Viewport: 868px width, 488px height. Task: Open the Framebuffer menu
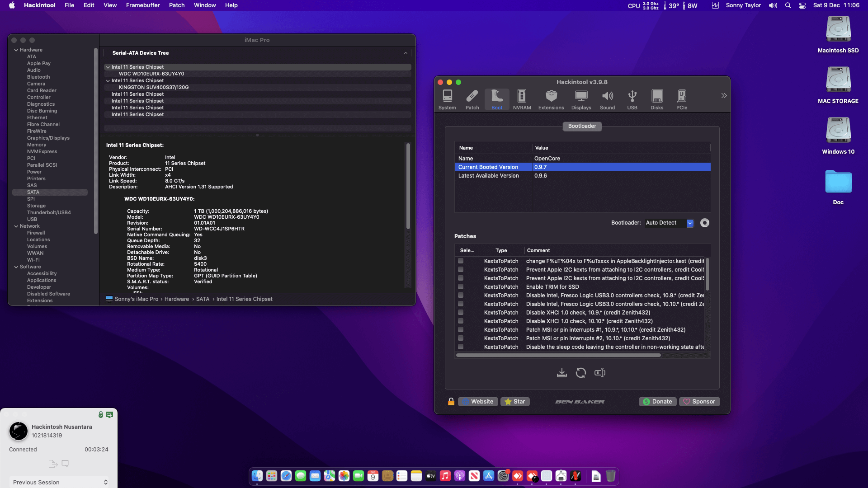[142, 5]
